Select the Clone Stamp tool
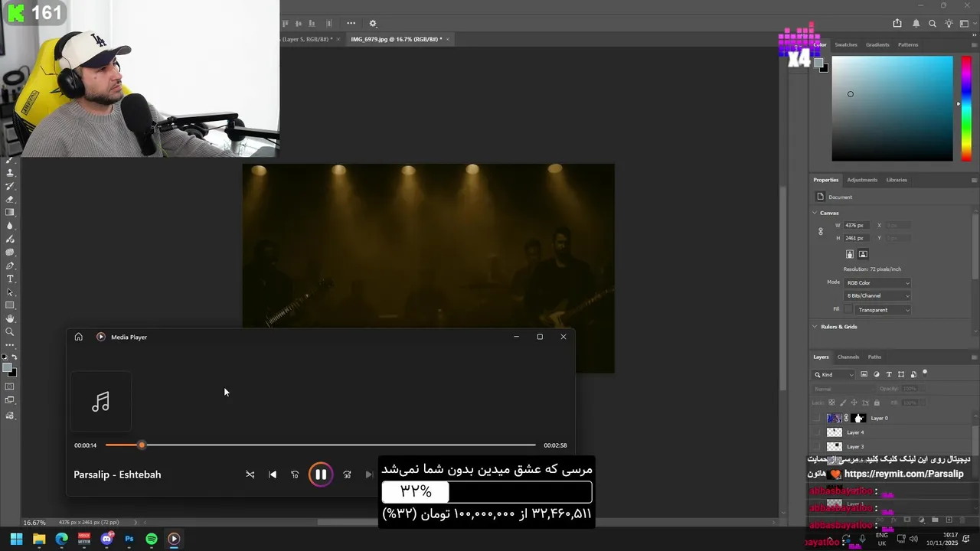980x551 pixels. click(10, 173)
